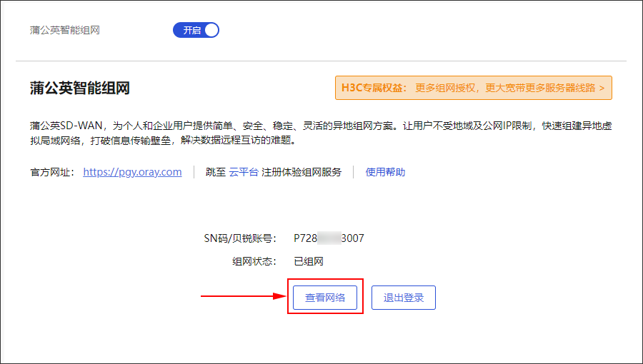Click the 注册体验组网服务 text
This screenshot has width=643, height=364.
pyautogui.click(x=301, y=172)
